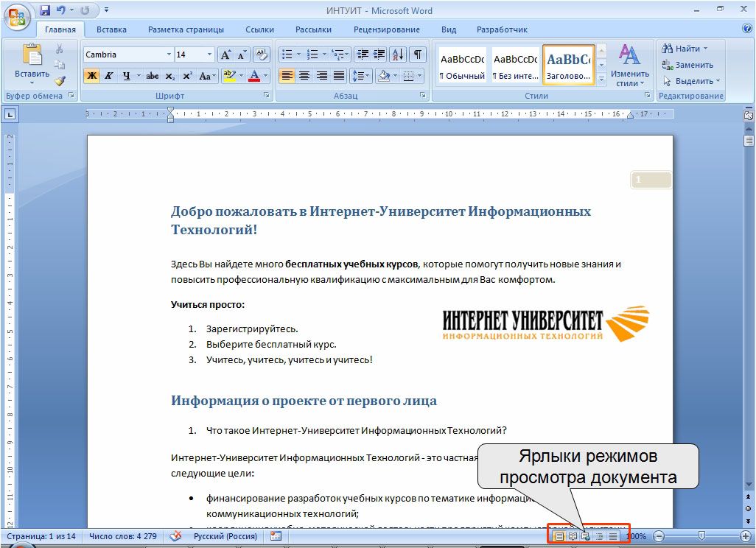
Task: Open the Cambria font name dropdown
Action: tap(169, 55)
